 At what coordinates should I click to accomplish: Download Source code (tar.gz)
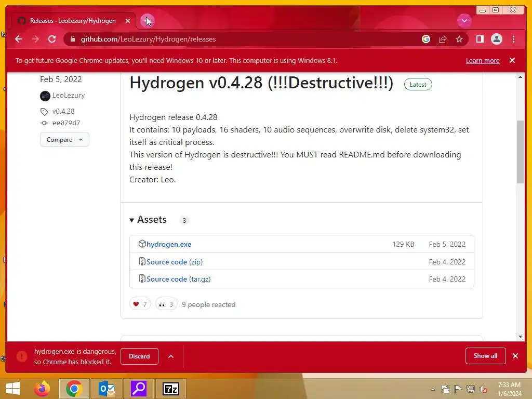[x=179, y=279]
